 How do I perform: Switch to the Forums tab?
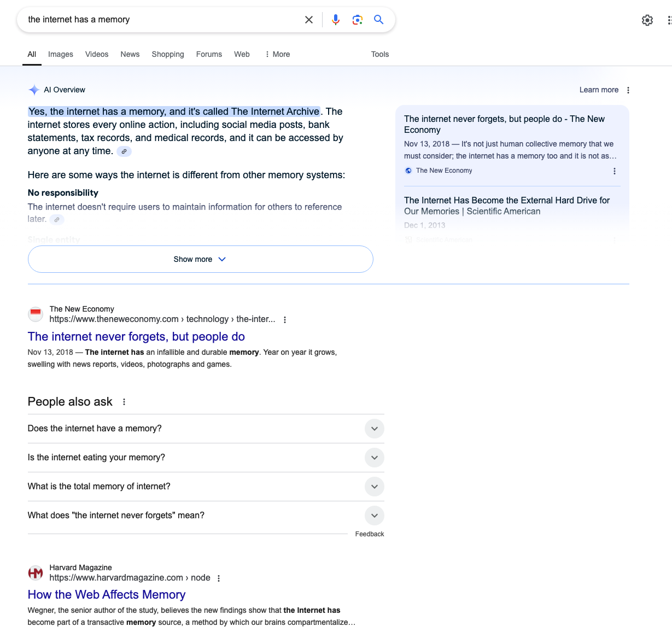tap(209, 54)
